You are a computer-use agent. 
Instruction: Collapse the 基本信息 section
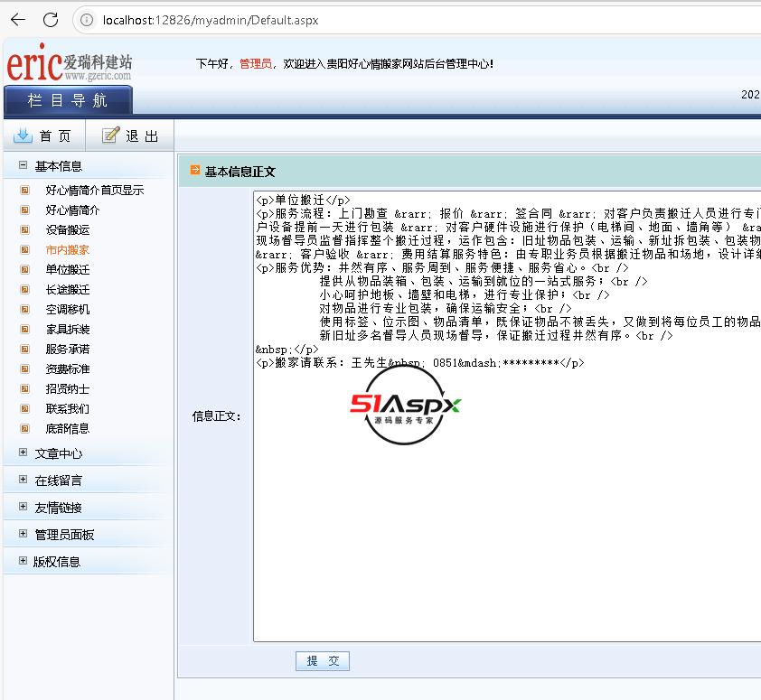(23, 166)
